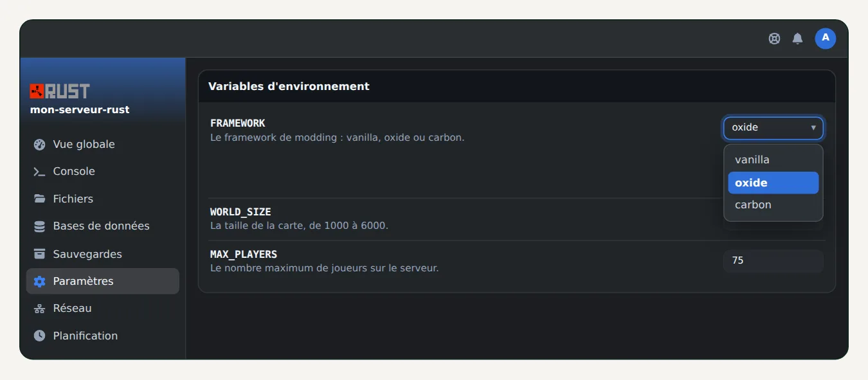This screenshot has height=380, width=868.
Task: Select the highlighted oxide option
Action: pos(773,183)
